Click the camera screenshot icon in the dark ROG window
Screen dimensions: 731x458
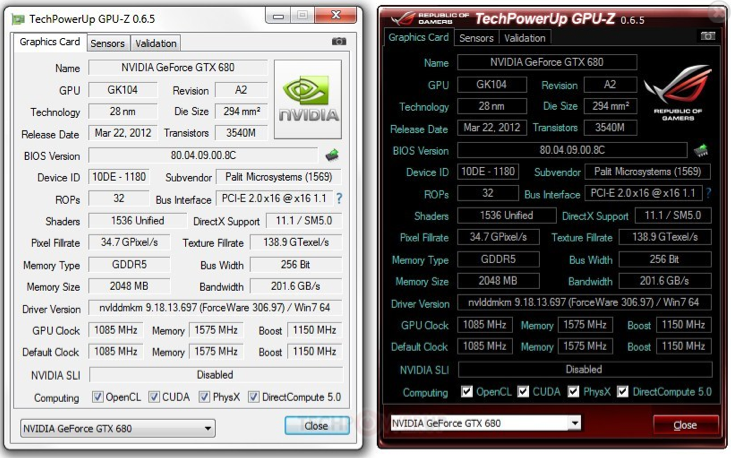pos(708,36)
